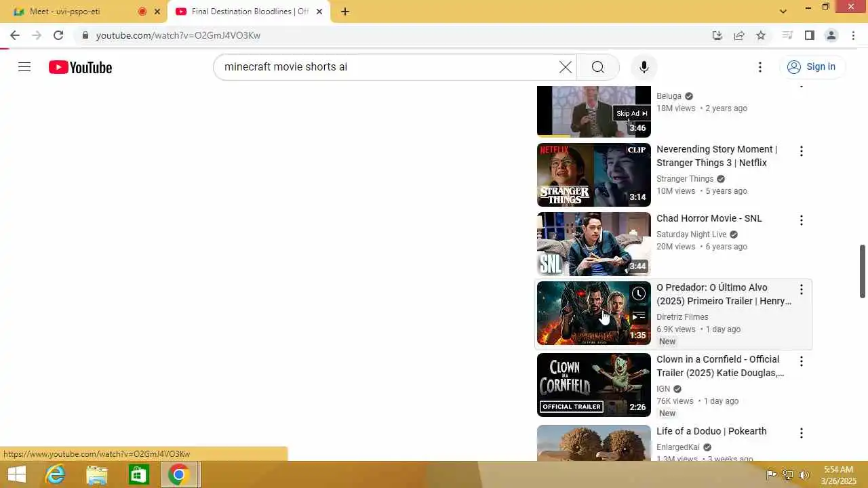Expand the tab search chevron
868x488 pixels.
[783, 11]
